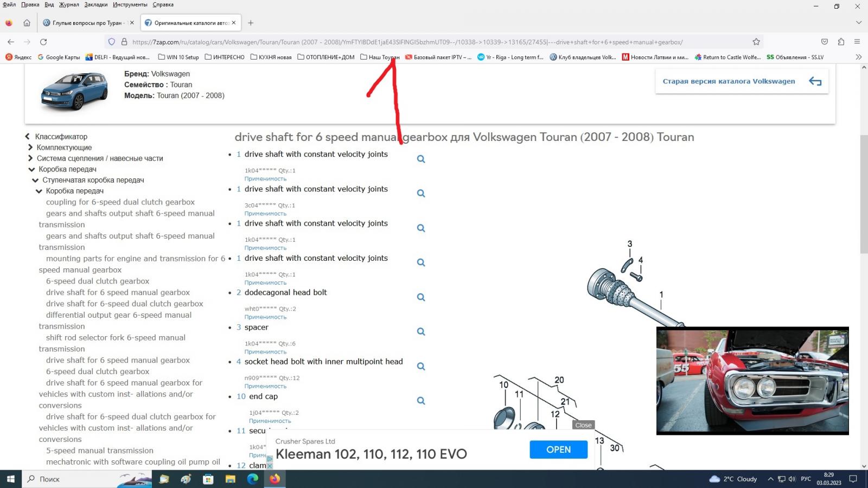Click the magnifier for the 3c04 drive shaft
This screenshot has height=488, width=868.
tap(421, 193)
